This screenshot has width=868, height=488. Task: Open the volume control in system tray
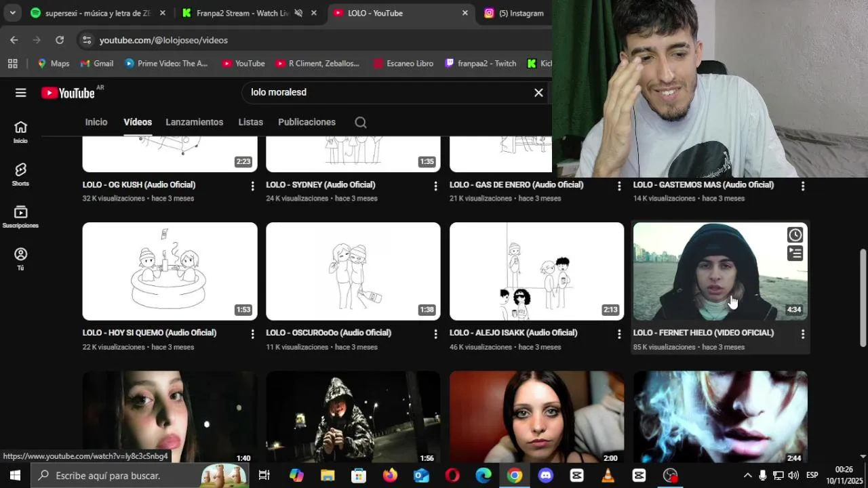tap(793, 475)
